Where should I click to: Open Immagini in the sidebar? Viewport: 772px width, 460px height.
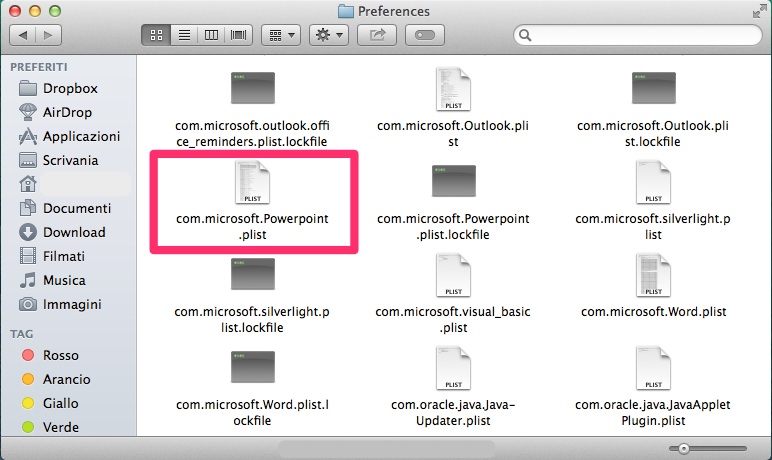pos(60,304)
